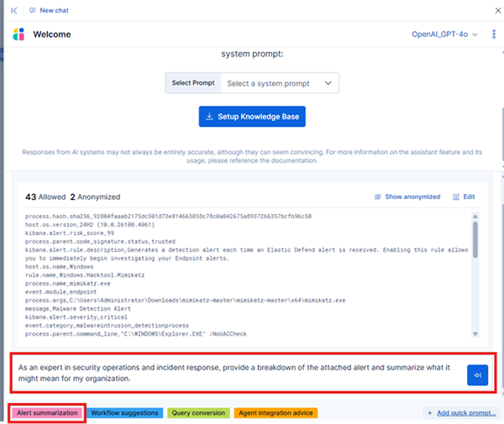Viewport: 504px width, 424px height.
Task: Click the Edit pencil icon for alert context
Action: [464, 196]
